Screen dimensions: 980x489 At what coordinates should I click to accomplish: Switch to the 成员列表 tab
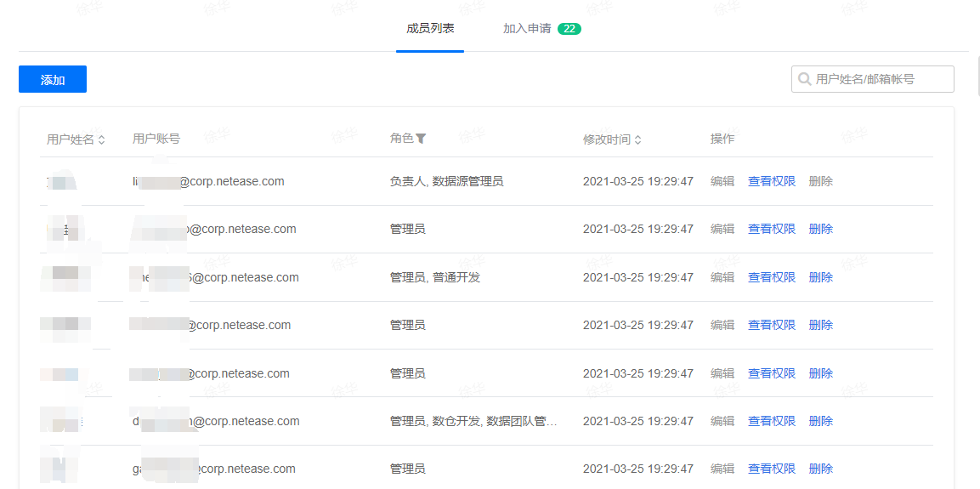tap(430, 28)
